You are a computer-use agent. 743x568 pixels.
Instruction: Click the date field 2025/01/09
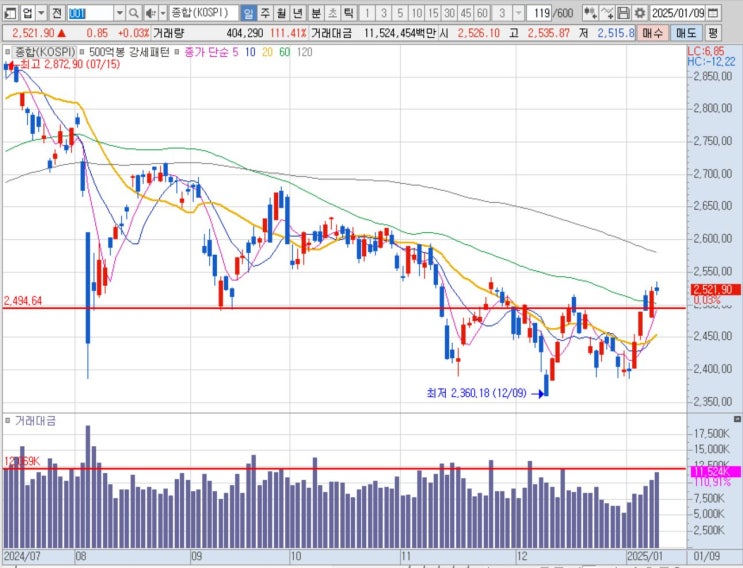coord(679,13)
